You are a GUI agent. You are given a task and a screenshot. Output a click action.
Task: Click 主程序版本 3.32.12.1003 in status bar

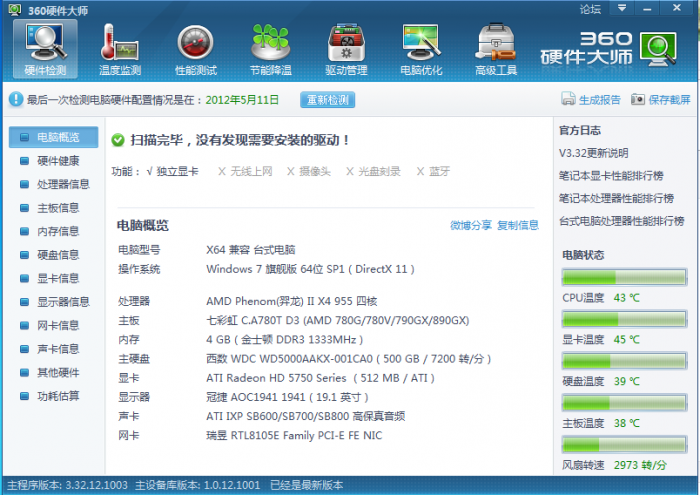[x=67, y=485]
